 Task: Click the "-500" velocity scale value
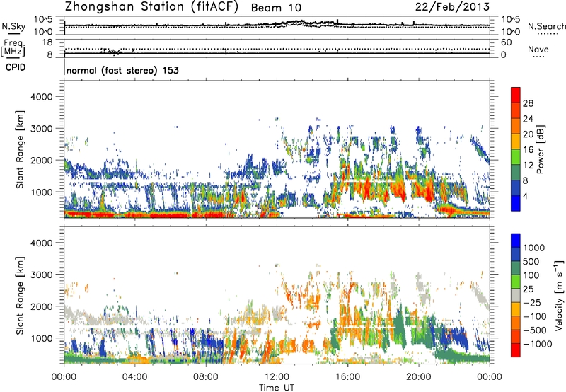534,330
